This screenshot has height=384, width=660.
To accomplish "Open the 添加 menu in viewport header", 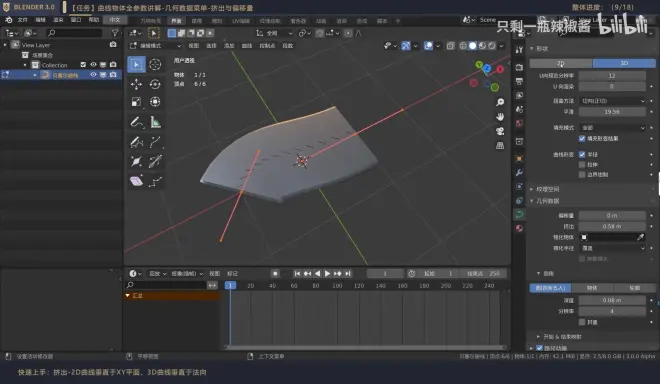I will (x=229, y=45).
